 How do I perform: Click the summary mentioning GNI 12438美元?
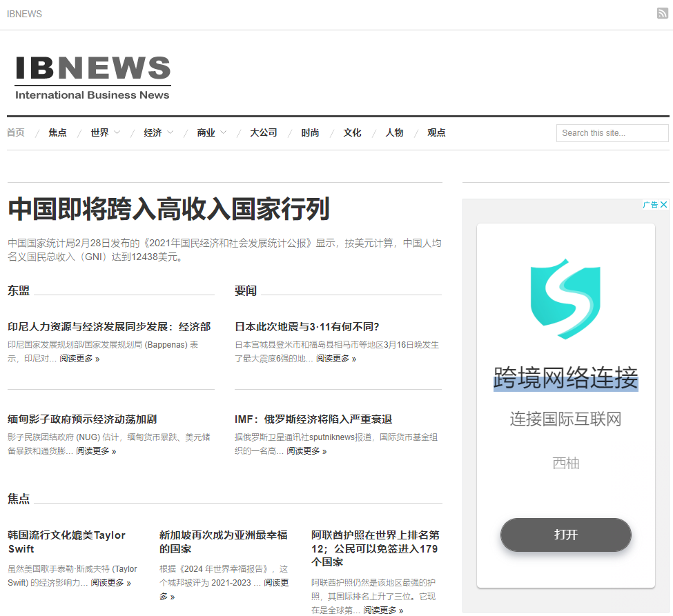tap(224, 250)
